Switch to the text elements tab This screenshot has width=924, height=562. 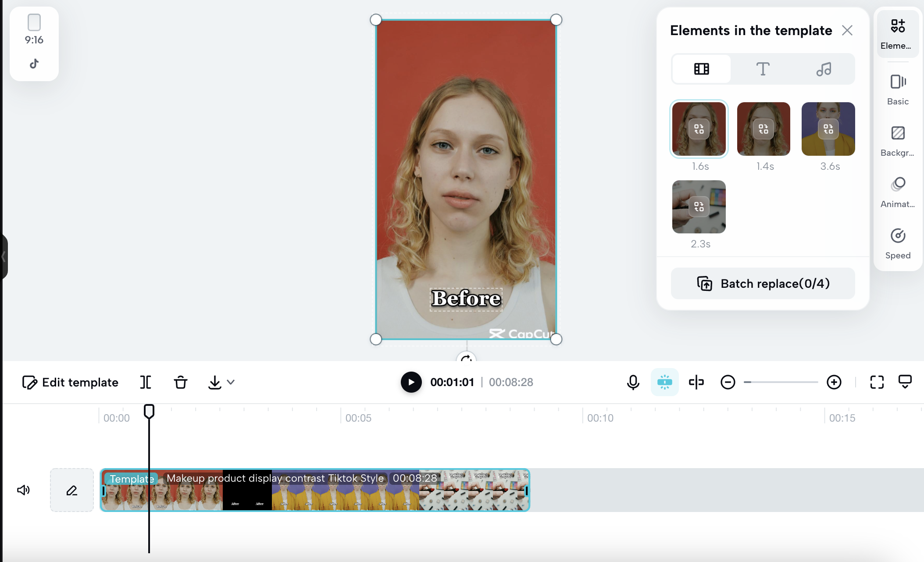pos(763,69)
